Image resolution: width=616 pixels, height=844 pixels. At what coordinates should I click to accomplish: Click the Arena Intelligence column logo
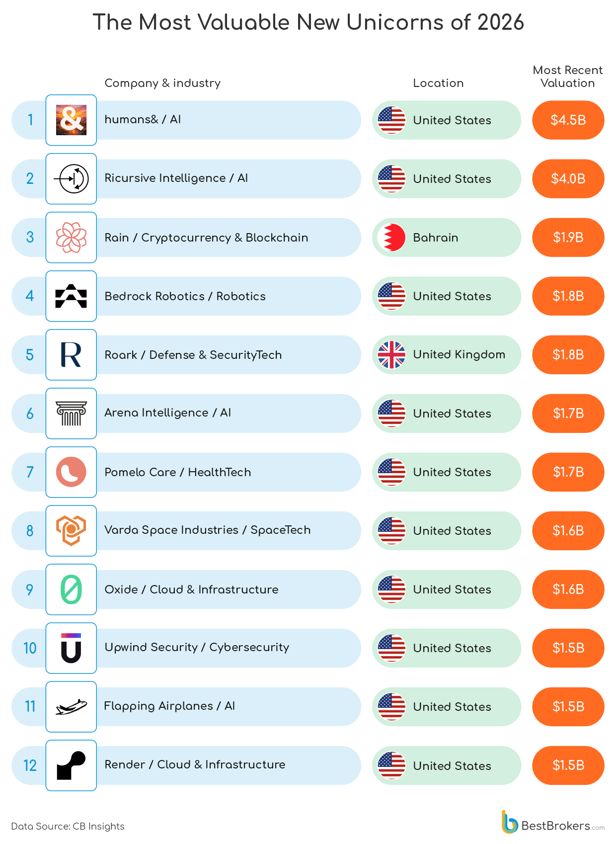[x=71, y=414]
